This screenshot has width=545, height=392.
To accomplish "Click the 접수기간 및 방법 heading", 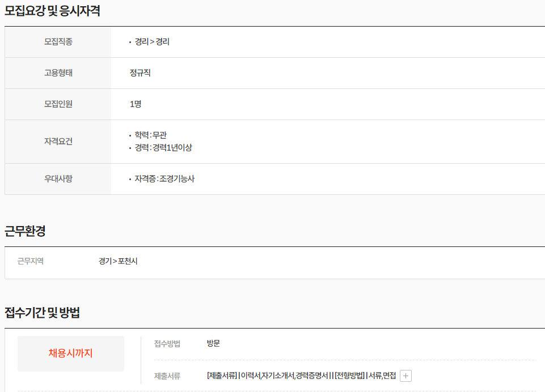I will coord(42,313).
